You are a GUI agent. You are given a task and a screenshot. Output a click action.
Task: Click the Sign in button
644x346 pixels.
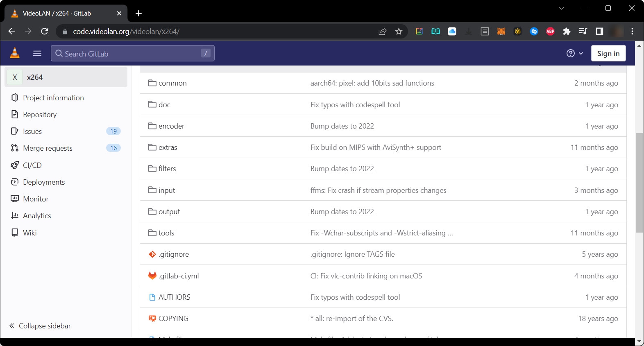coord(608,53)
